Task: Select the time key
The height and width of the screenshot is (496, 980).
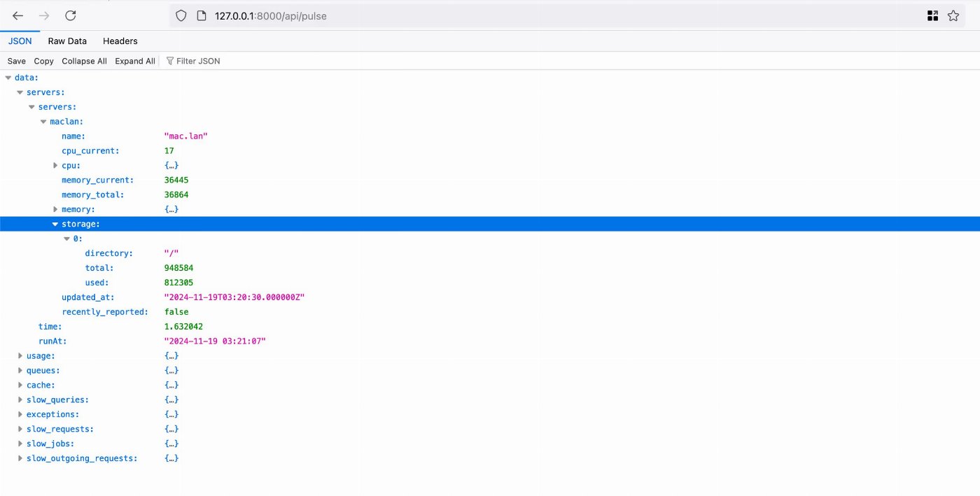Action: pyautogui.click(x=50, y=327)
